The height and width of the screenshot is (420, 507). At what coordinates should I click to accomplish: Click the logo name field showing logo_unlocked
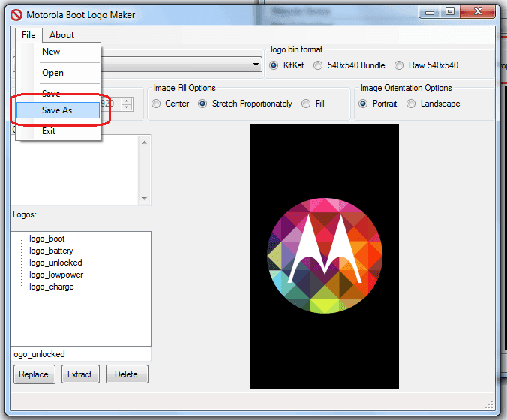[x=81, y=354]
